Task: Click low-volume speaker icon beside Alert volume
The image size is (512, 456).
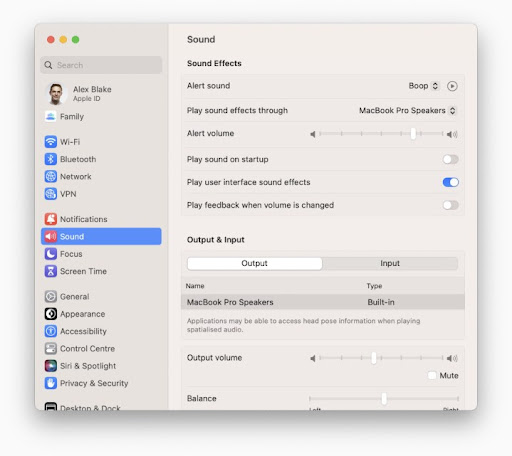Action: tap(313, 134)
